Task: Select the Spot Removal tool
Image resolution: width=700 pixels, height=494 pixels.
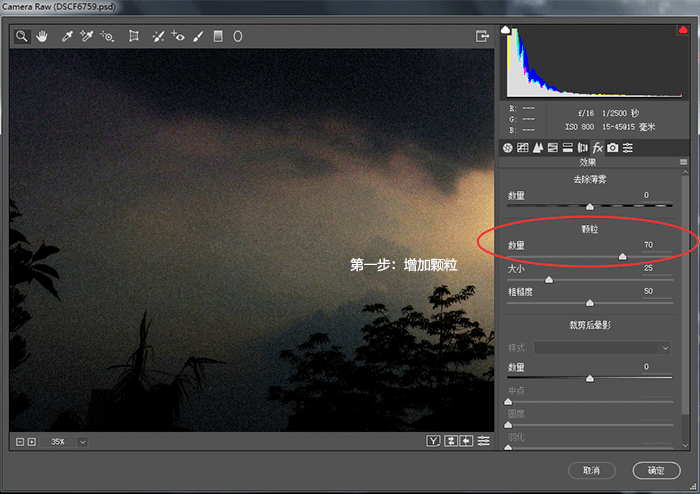Action: [x=158, y=36]
